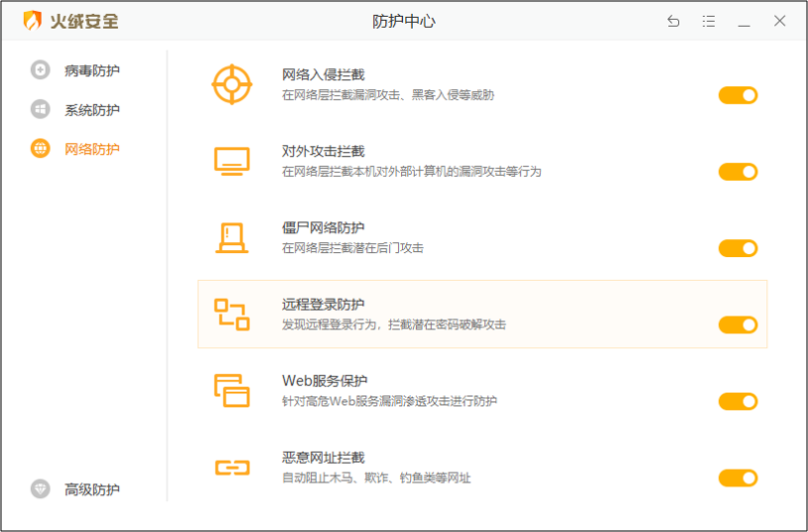Screen dimensions: 808x532
Task: Click the 火绒安全 brand name text
Action: click(x=84, y=21)
